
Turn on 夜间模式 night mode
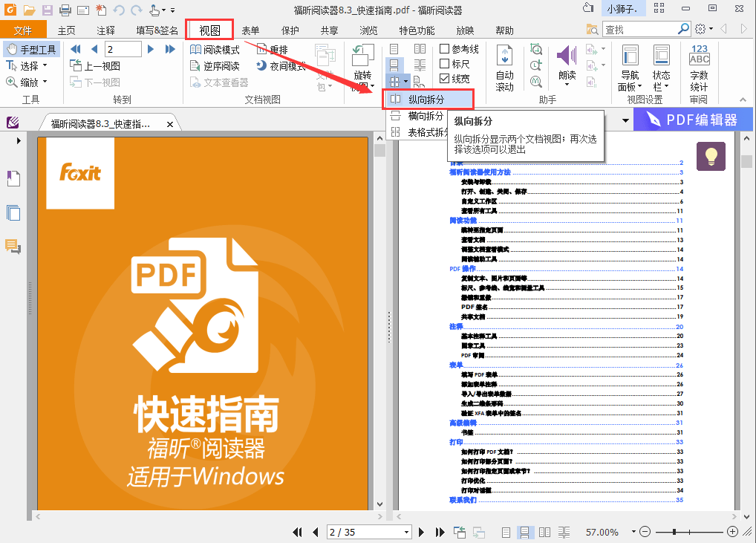point(281,66)
